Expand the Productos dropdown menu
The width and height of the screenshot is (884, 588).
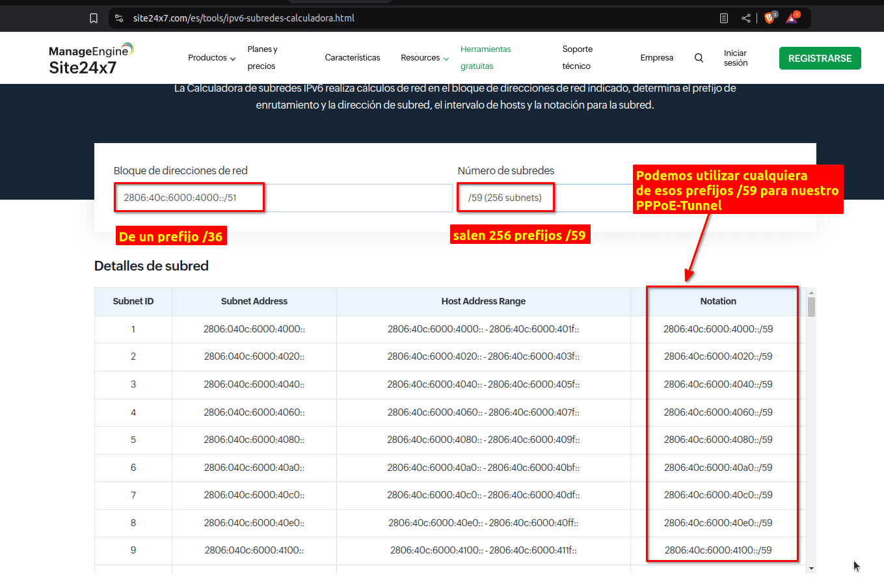pos(211,58)
